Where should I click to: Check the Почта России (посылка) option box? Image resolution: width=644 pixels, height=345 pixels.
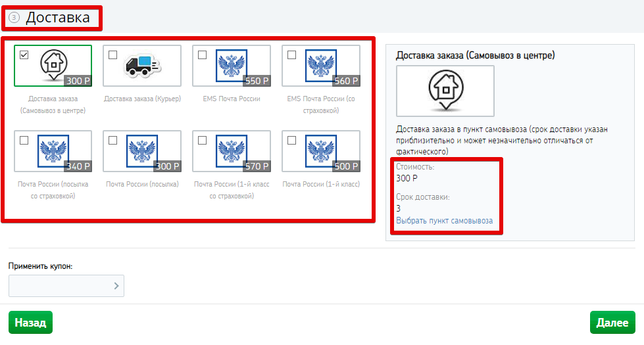112,140
